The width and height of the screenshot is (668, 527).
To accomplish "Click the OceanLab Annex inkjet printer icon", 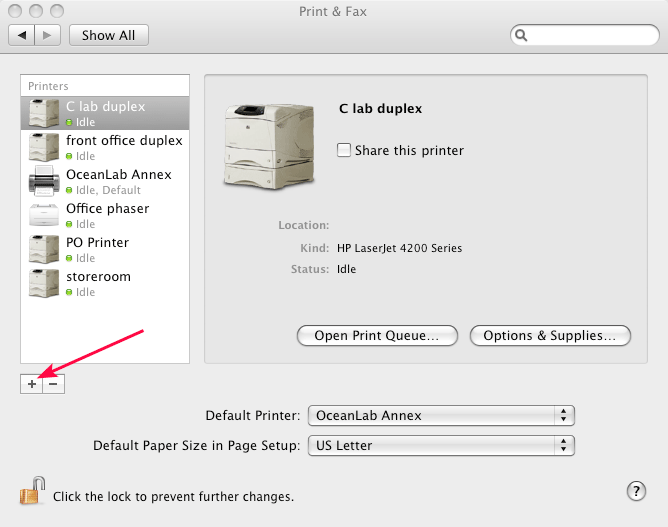I will [44, 181].
